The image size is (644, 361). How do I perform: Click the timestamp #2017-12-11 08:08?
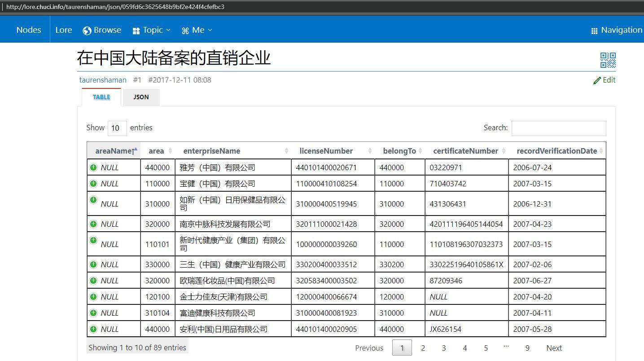coord(180,80)
